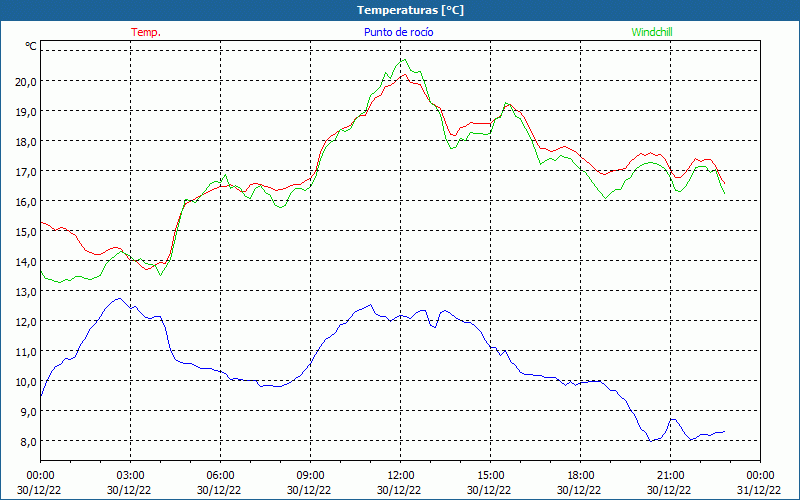800x500 pixels.
Task: Click the 09:00 time axis label
Action: tap(310, 476)
